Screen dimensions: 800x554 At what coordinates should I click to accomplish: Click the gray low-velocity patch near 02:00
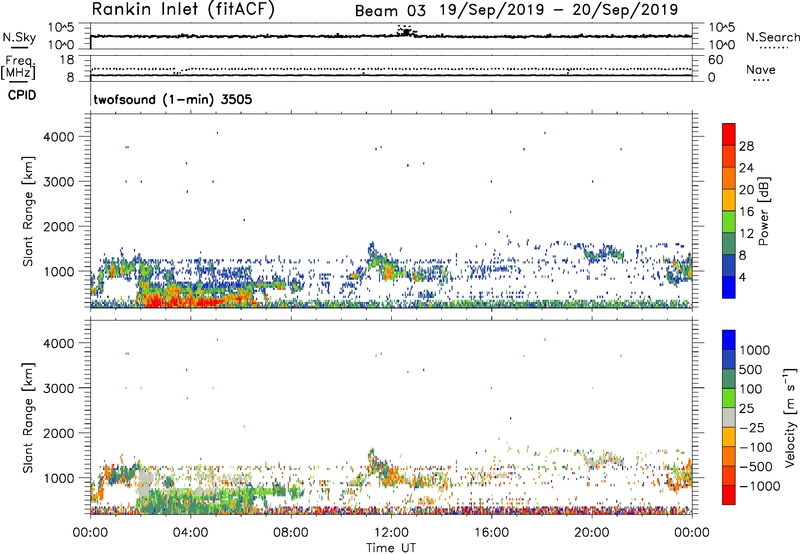point(145,482)
